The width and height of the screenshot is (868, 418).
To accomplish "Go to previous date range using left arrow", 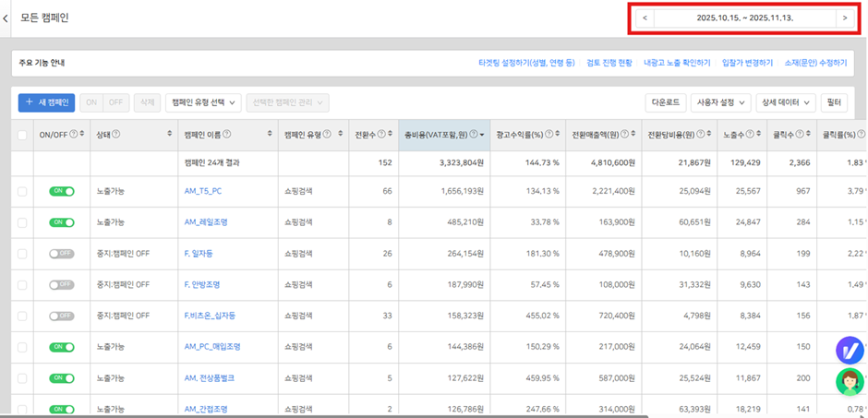I will (x=645, y=18).
